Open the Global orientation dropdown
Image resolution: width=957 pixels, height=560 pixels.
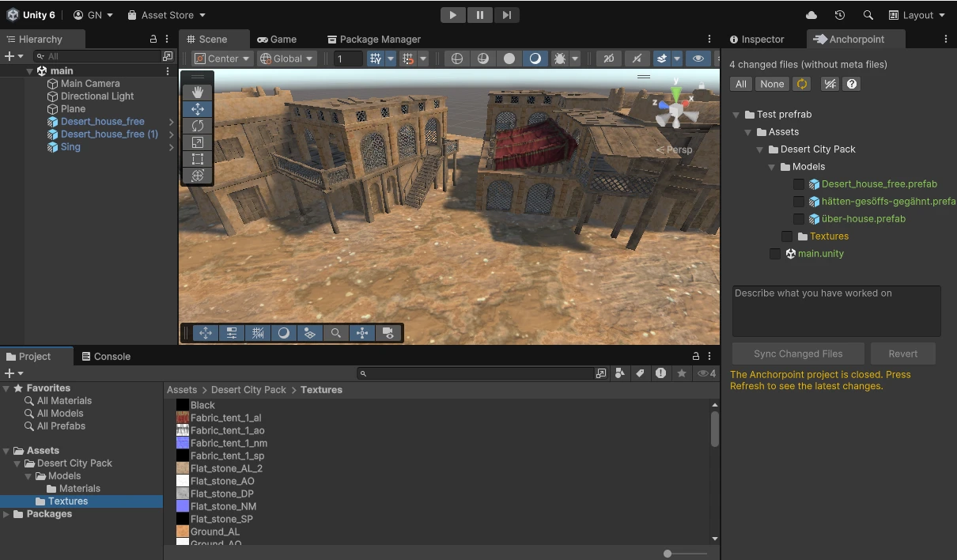[286, 58]
